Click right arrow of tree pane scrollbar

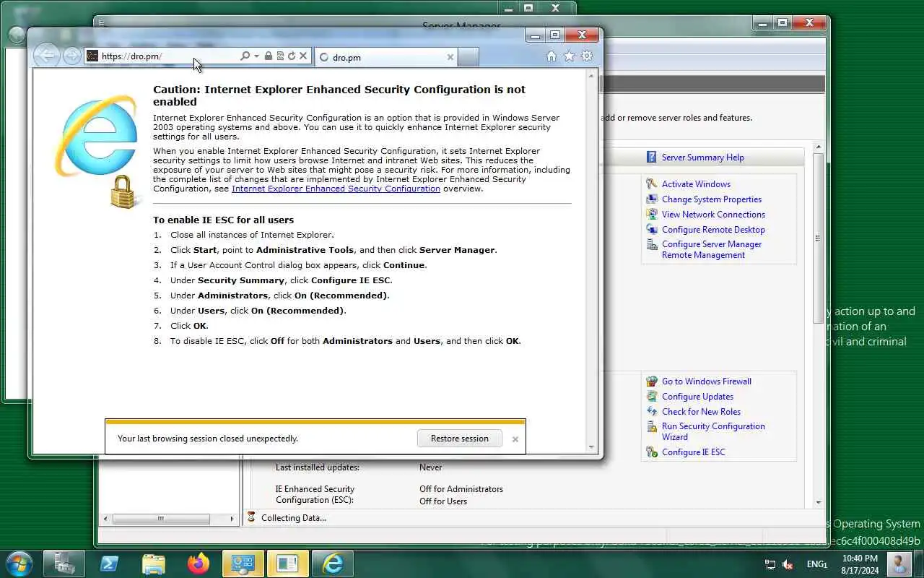[x=232, y=518]
